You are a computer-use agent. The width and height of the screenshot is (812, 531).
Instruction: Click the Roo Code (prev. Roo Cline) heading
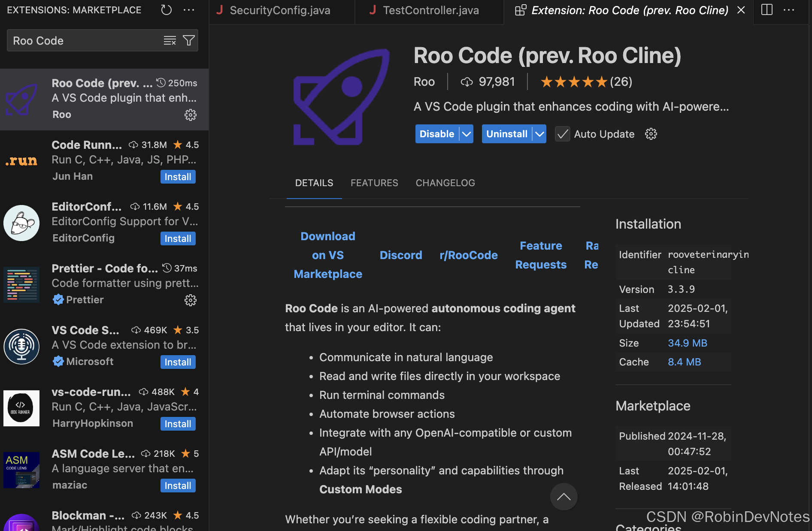(547, 56)
